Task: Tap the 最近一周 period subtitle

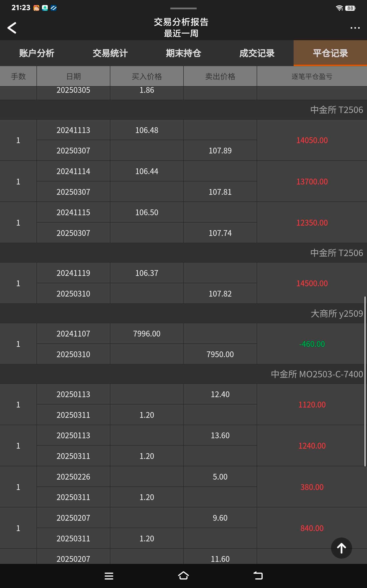Action: [x=181, y=34]
